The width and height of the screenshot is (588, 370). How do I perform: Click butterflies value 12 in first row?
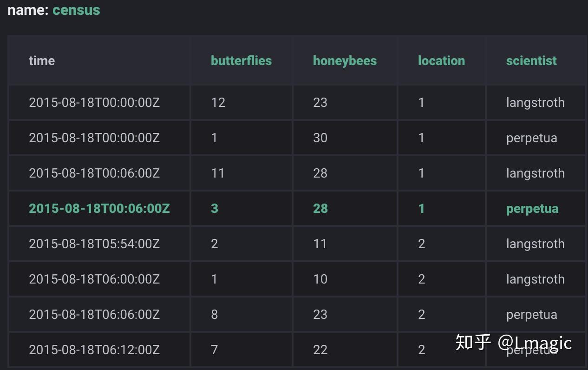(x=218, y=103)
